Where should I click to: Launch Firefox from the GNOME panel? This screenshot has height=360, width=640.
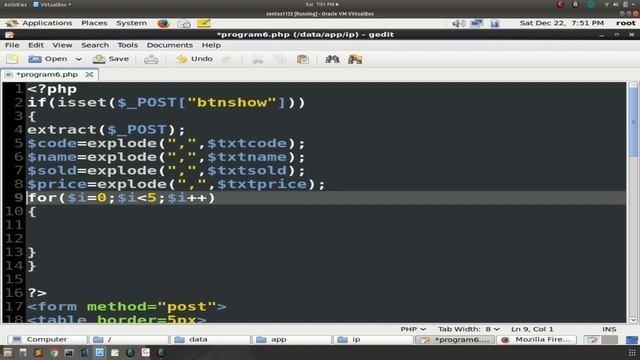tap(164, 24)
